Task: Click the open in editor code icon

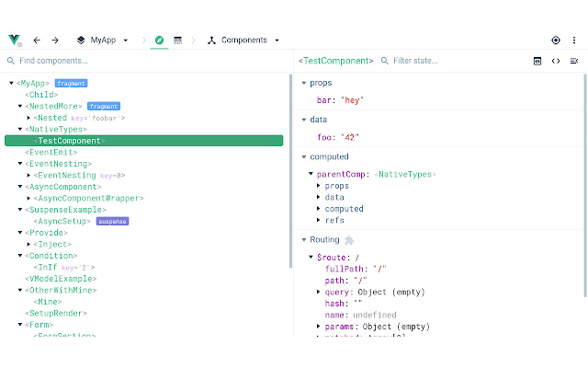Action: (556, 61)
